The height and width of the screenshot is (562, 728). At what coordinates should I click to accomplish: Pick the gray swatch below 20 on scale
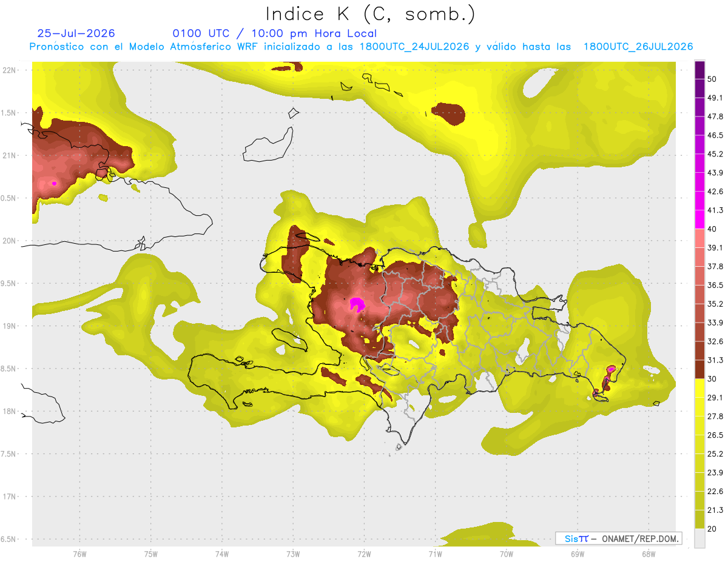pyautogui.click(x=699, y=538)
